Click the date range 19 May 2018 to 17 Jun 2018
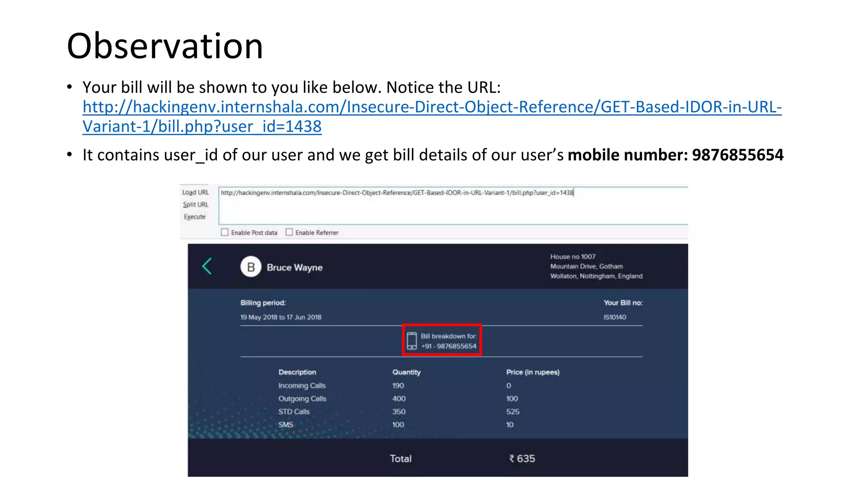This screenshot has width=868, height=488. 281,317
